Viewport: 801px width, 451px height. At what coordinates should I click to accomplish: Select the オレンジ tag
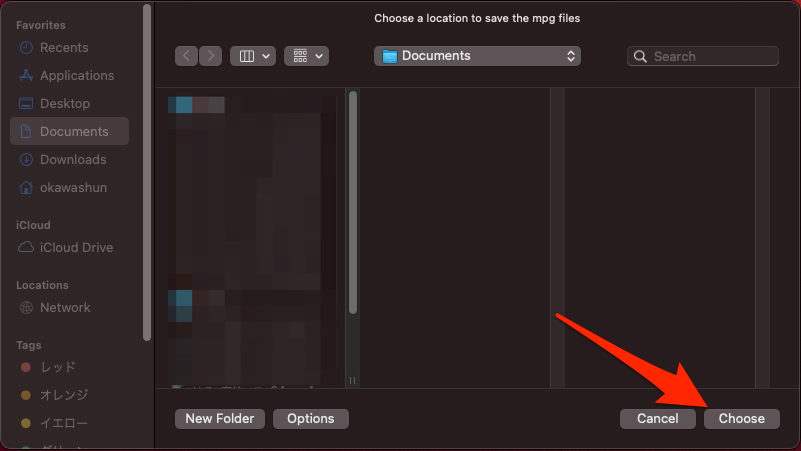point(69,395)
